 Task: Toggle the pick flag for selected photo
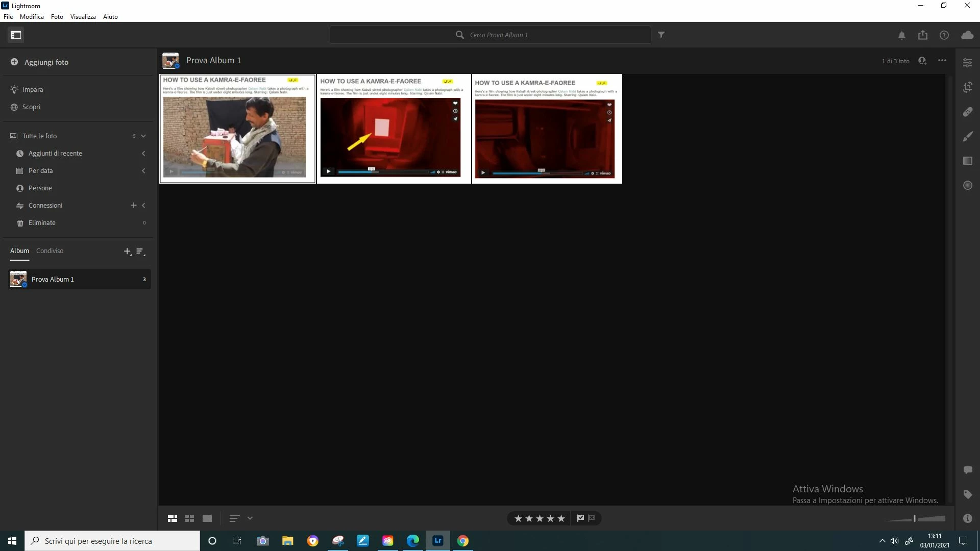[580, 518]
